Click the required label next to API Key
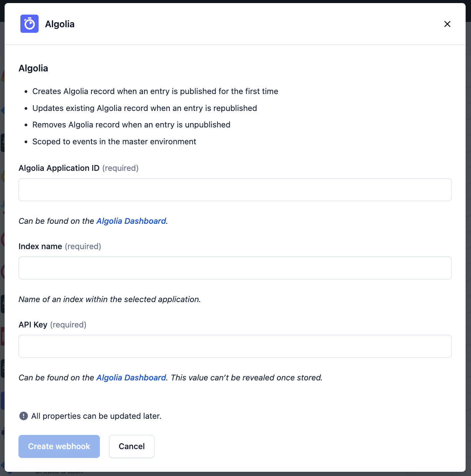Screen dimensions: 471x476 pyautogui.click(x=68, y=324)
